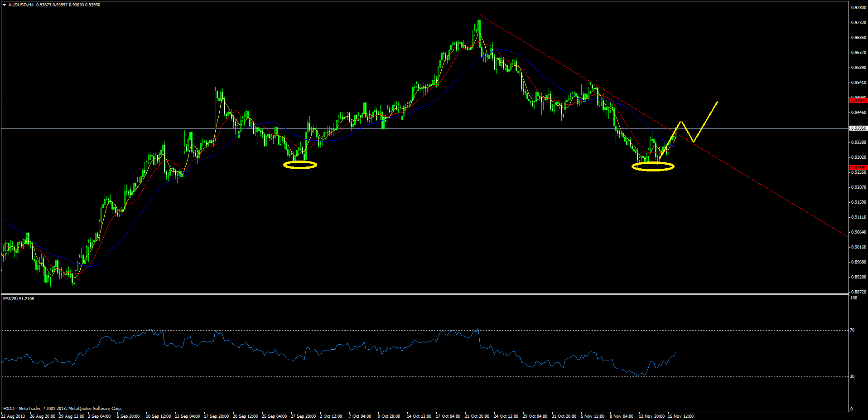Click the 20 Sep 12:00 time label
The width and height of the screenshot is (868, 420).
[246, 416]
